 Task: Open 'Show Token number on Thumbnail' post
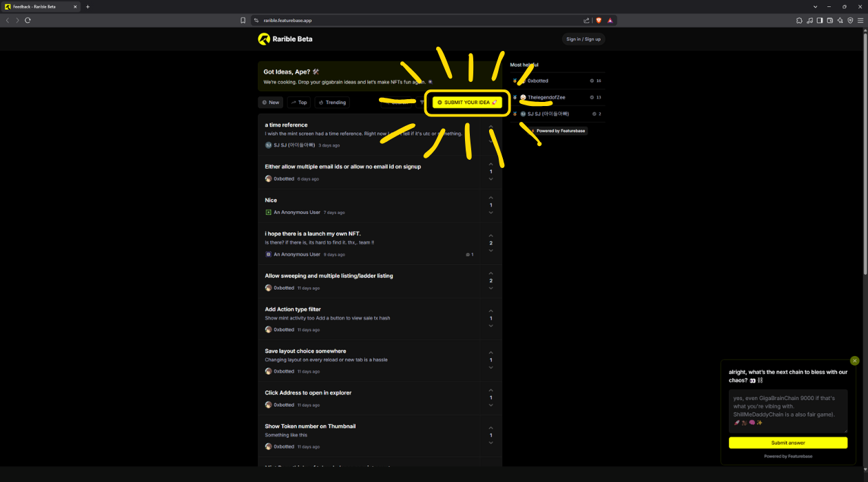(x=310, y=426)
